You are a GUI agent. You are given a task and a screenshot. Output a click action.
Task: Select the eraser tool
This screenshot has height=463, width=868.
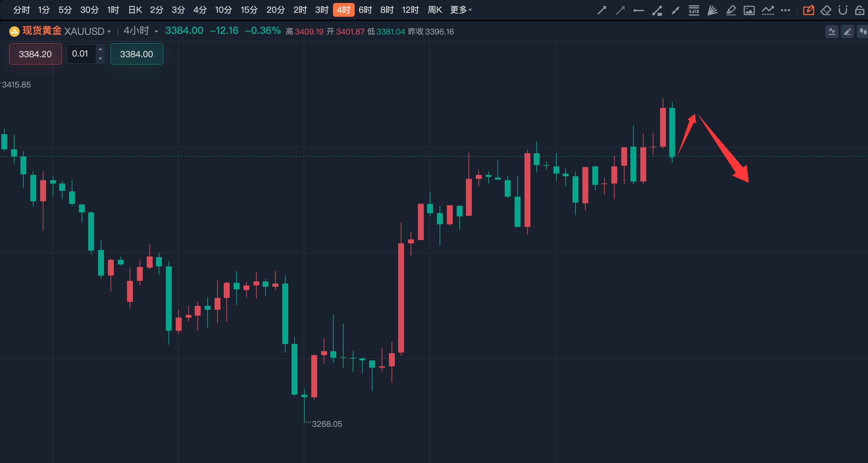click(826, 11)
